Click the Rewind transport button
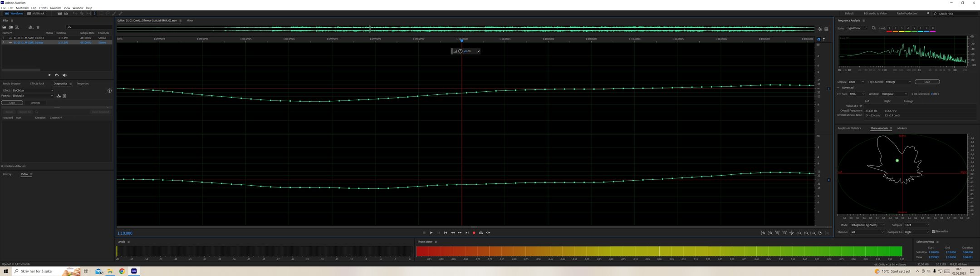 pos(453,233)
